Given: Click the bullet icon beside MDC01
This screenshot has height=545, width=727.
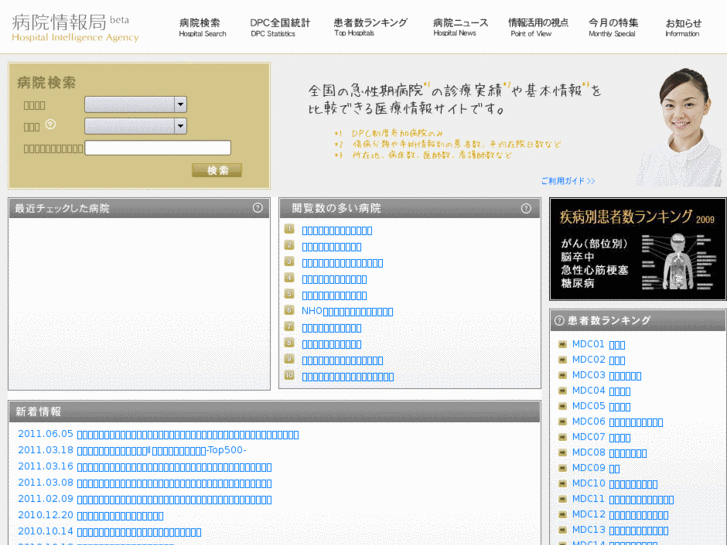Looking at the screenshot, I should click(x=562, y=344).
